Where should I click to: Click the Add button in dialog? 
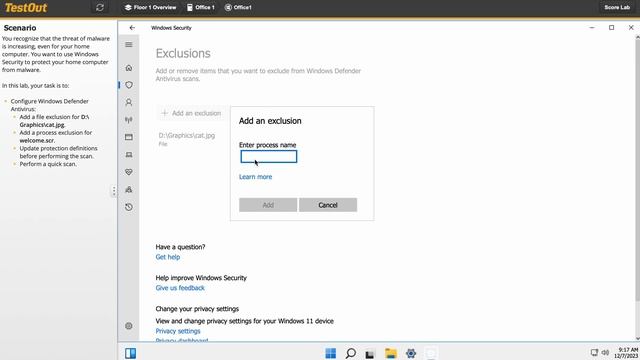point(268,205)
